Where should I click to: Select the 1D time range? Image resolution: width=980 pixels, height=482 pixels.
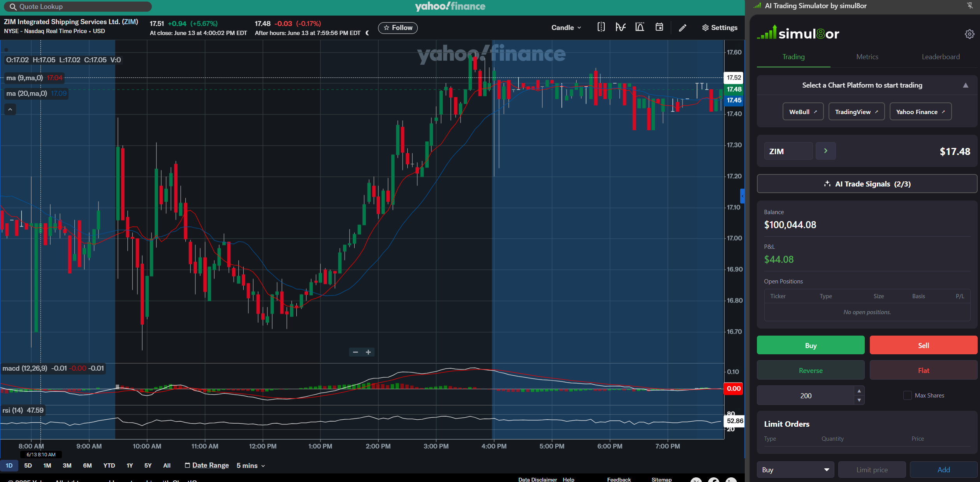[9, 465]
